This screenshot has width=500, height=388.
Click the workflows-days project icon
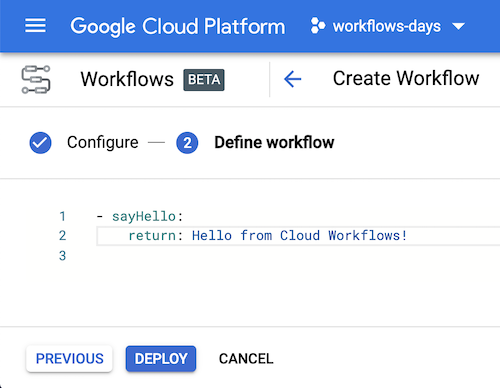point(317,26)
